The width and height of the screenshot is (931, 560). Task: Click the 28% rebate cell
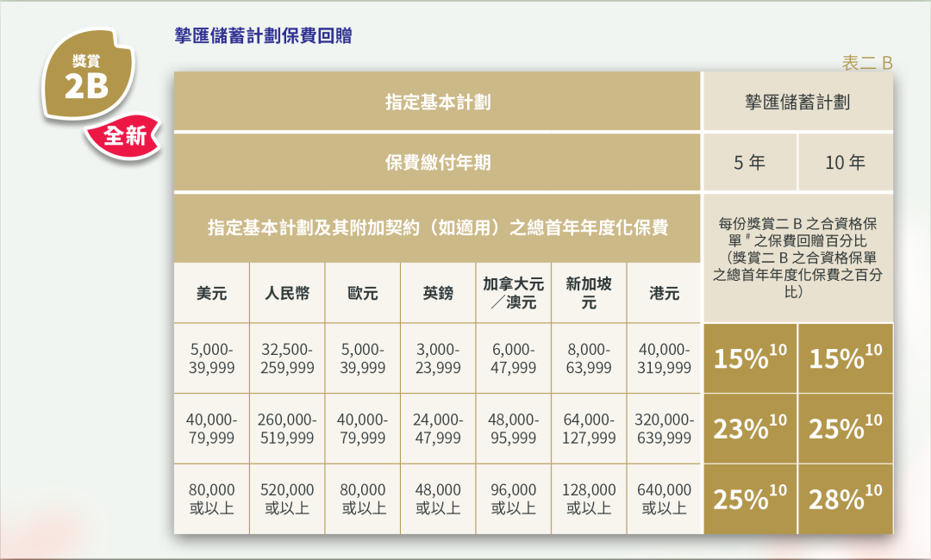[x=845, y=499]
